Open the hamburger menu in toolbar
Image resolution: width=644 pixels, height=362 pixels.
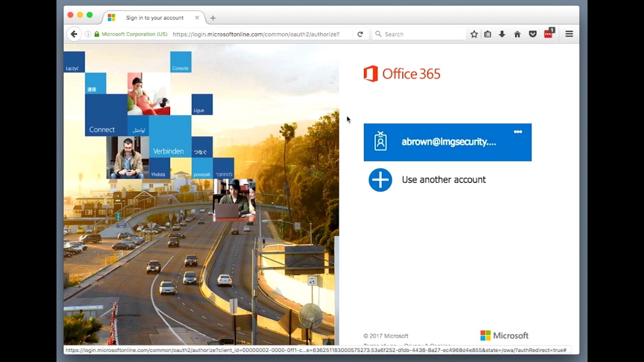569,34
